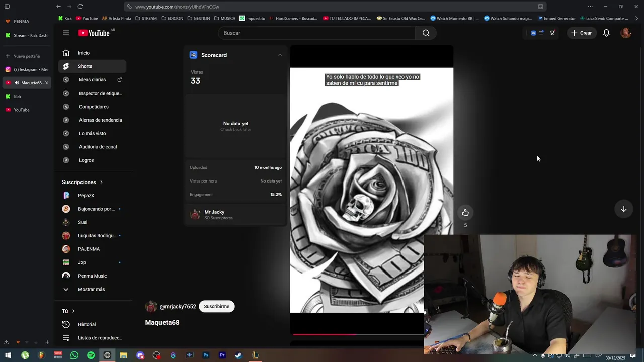Viewport: 644px width, 362px height.
Task: Open the Luquitas Rodriguez subscription
Action: tap(92, 235)
